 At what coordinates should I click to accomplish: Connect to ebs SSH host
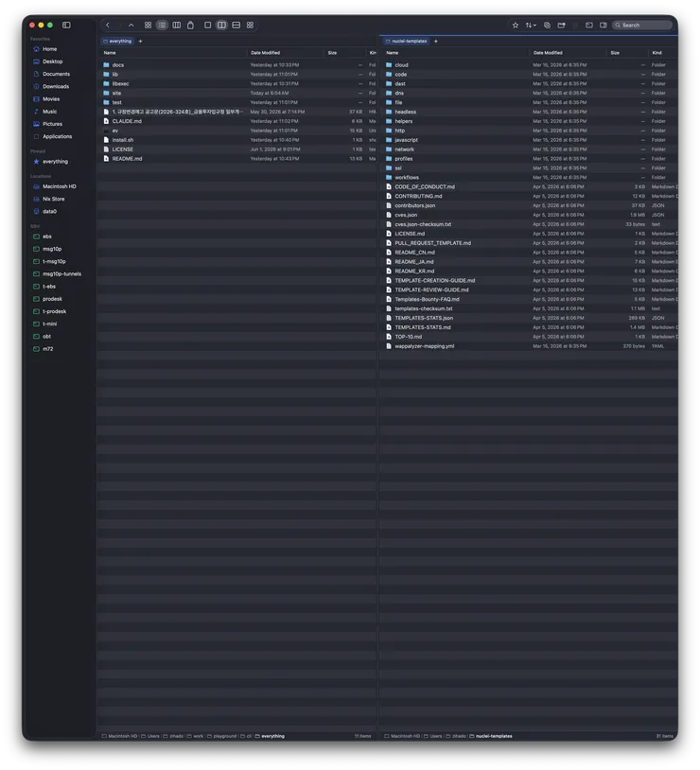pos(46,236)
